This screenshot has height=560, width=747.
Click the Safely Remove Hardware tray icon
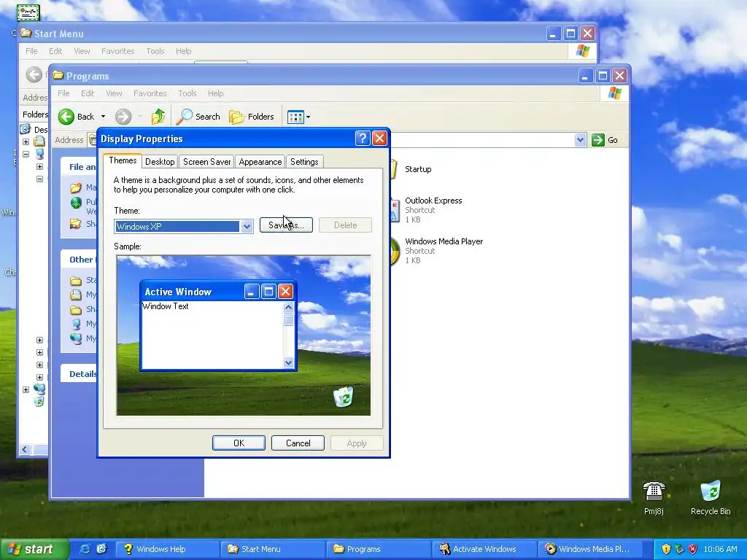point(679,549)
